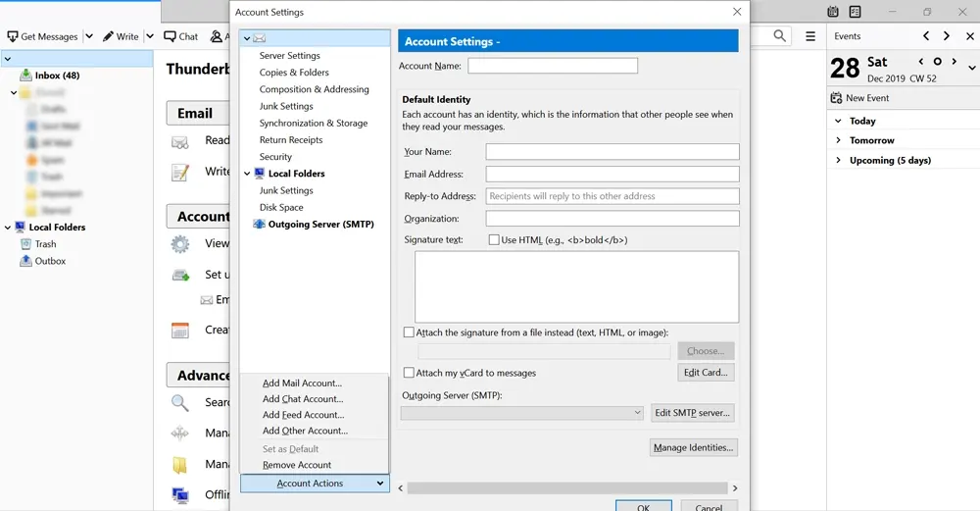
Task: Click the Cancel button
Action: coord(709,505)
